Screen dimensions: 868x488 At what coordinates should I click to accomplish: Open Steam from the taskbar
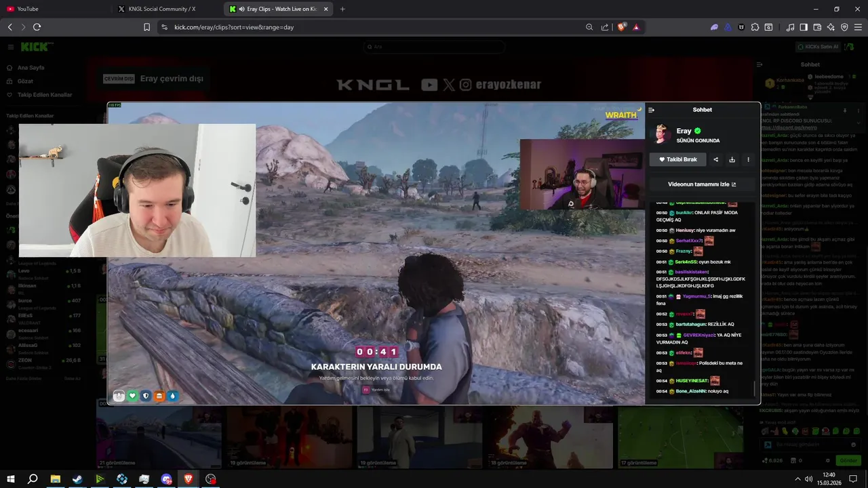77,479
